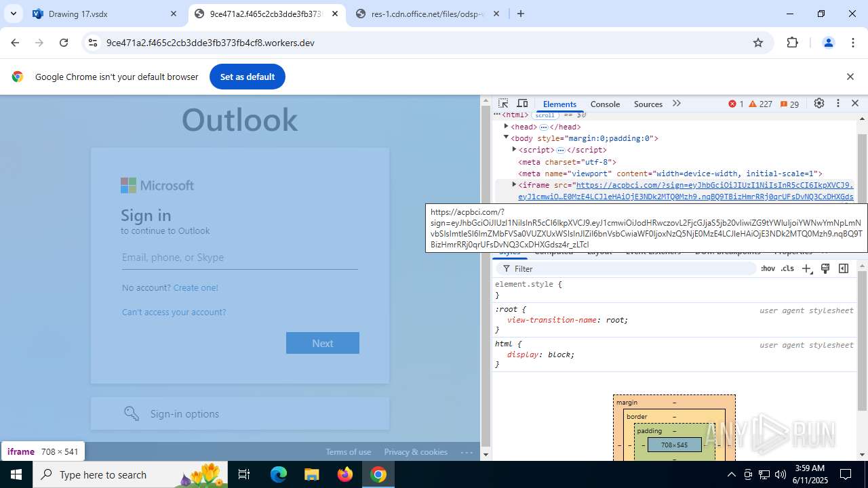Select the meta charset utf-8 line

pos(567,161)
